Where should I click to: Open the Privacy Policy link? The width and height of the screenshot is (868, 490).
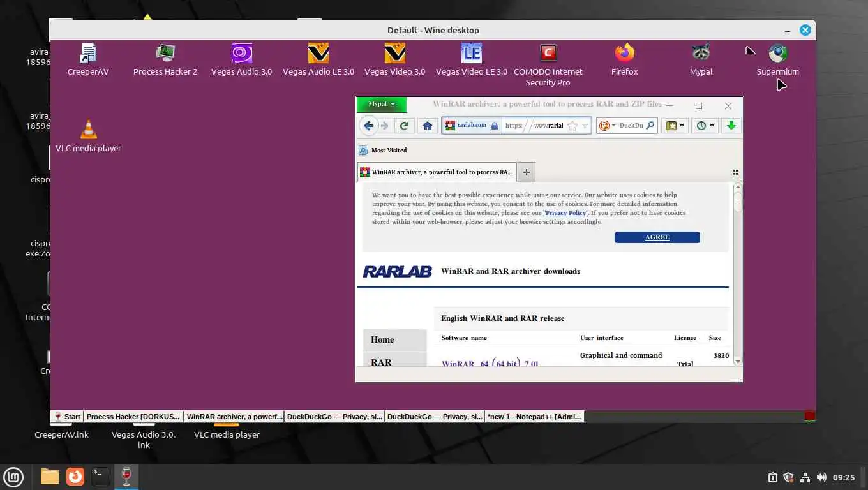click(565, 213)
